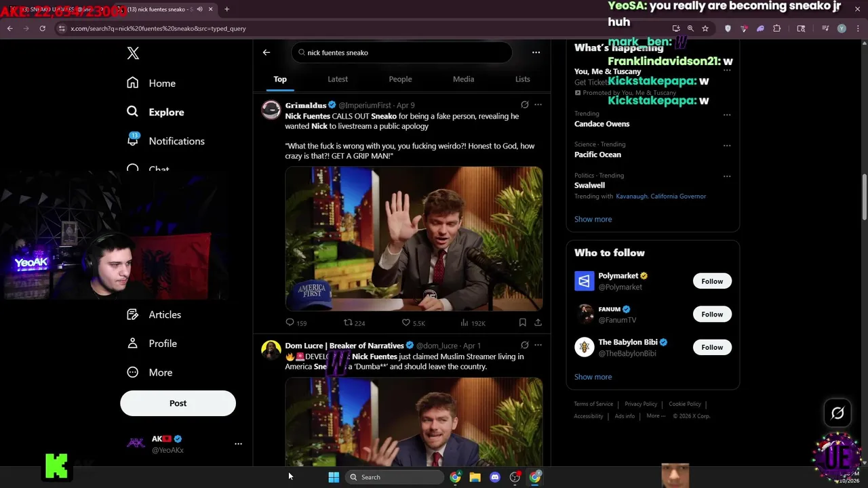Click the browser address bar URL
868x488 pixels.
[x=159, y=28]
